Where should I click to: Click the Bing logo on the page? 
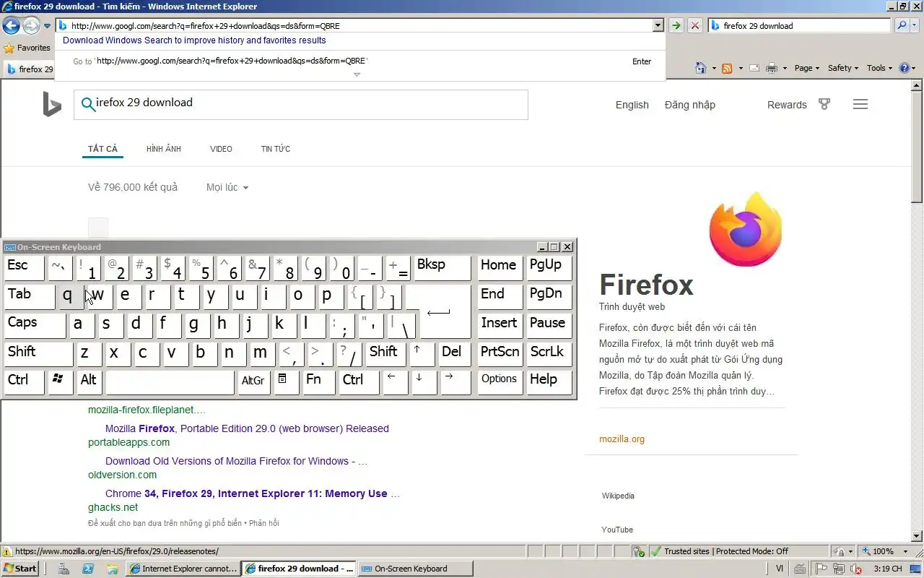[x=51, y=105]
